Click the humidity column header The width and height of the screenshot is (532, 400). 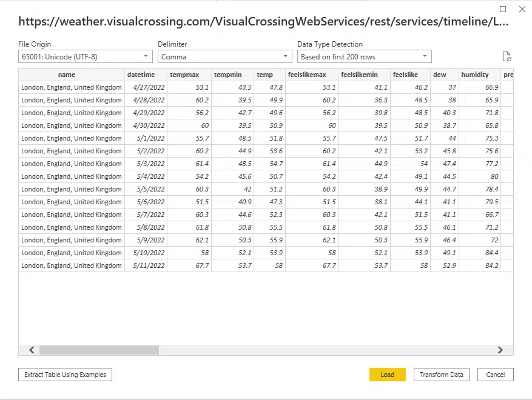click(x=479, y=75)
